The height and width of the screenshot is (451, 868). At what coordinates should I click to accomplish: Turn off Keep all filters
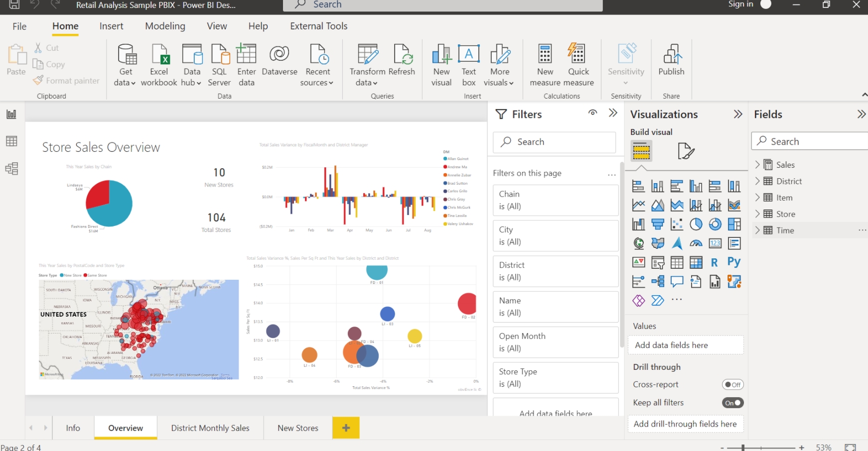(732, 403)
